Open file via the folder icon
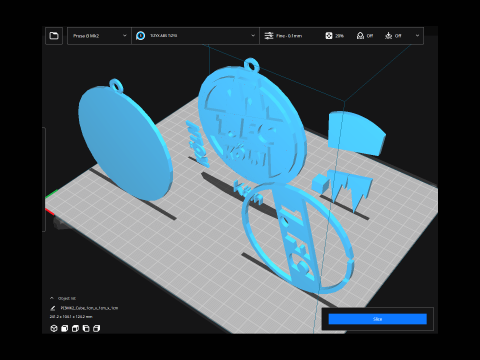 (x=54, y=36)
